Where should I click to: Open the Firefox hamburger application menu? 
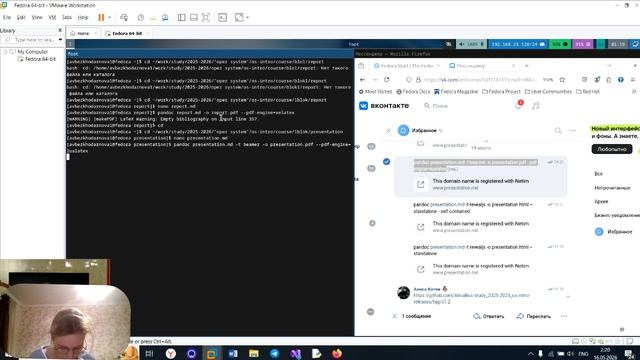tap(633, 80)
